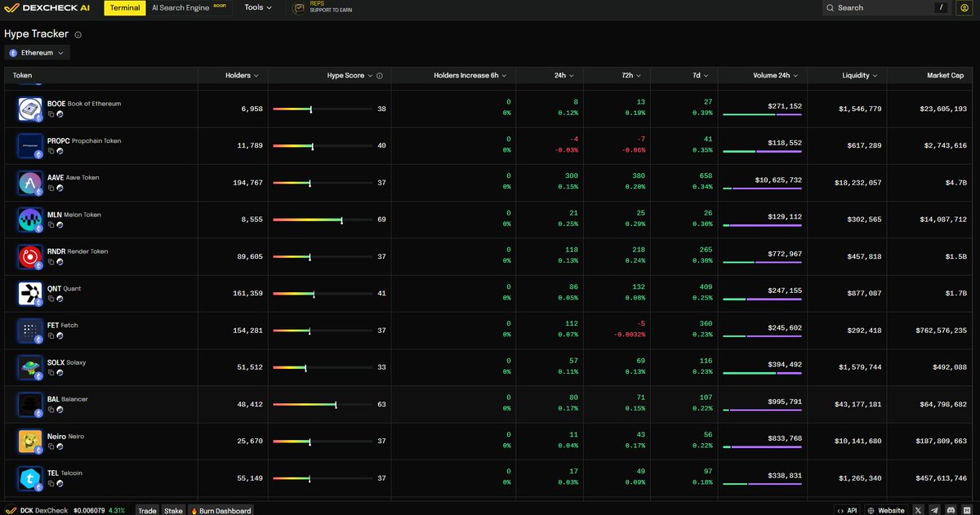Open the explorer icon under FET

click(60, 335)
